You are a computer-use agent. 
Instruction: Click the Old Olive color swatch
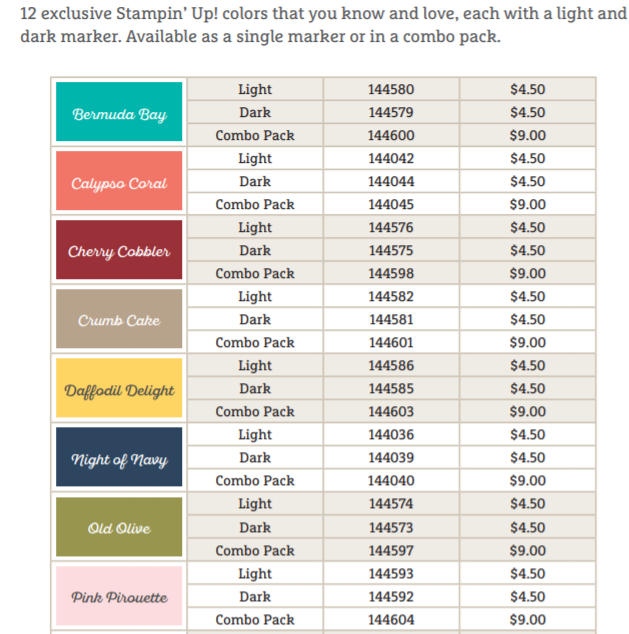pos(119,528)
